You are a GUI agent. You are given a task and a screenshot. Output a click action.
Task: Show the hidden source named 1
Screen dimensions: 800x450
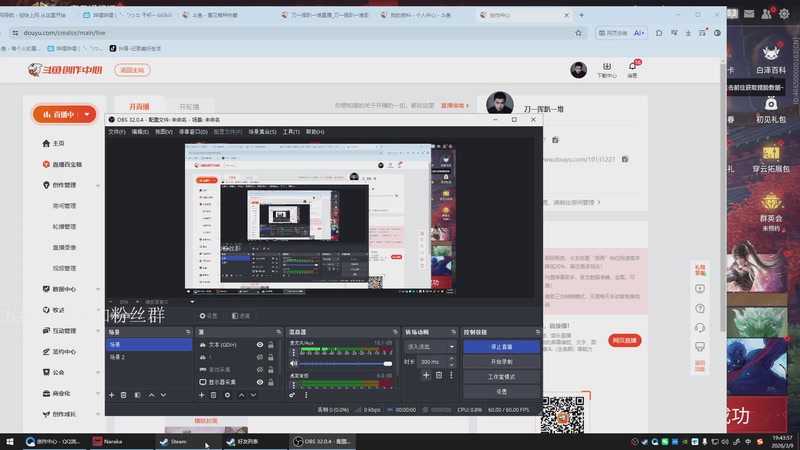[x=260, y=357]
